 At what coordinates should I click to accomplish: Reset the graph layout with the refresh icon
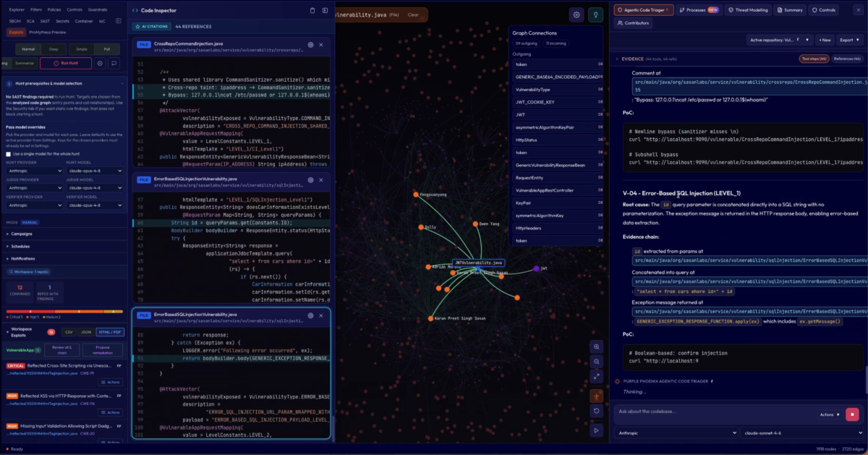pos(596,411)
